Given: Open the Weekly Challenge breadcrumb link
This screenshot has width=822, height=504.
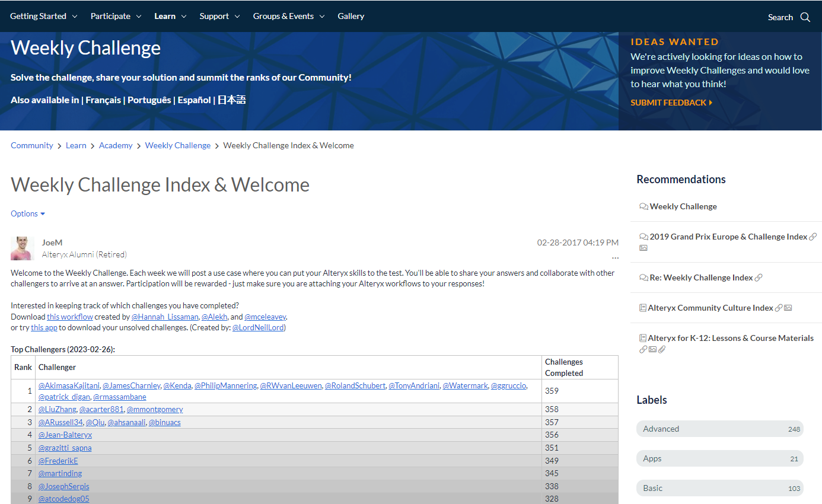Looking at the screenshot, I should coord(178,145).
